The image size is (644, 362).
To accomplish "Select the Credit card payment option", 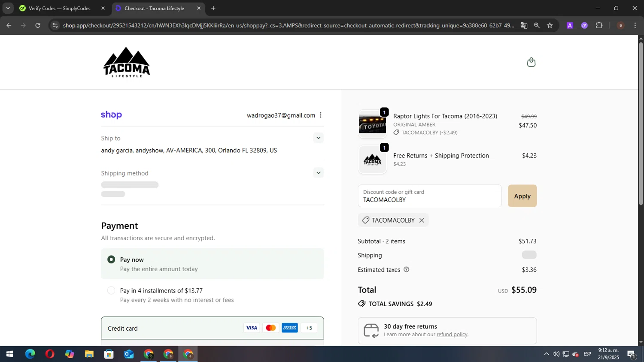I will coord(213,328).
